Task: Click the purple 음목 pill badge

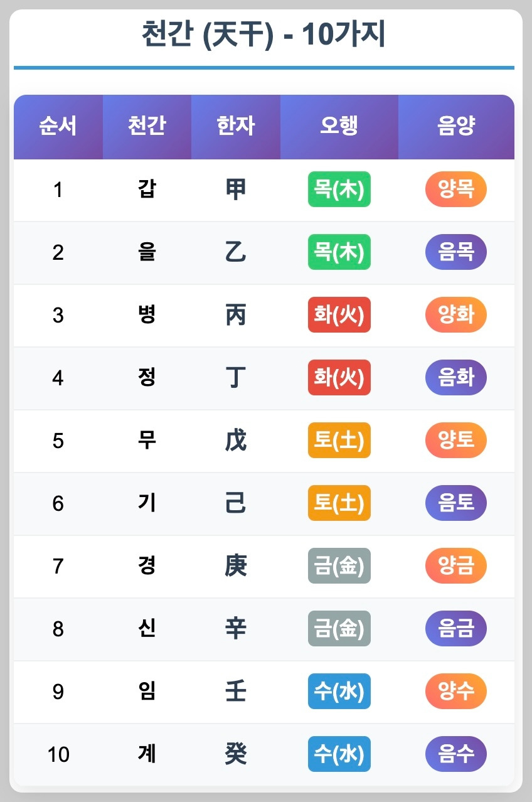Action: 455,252
